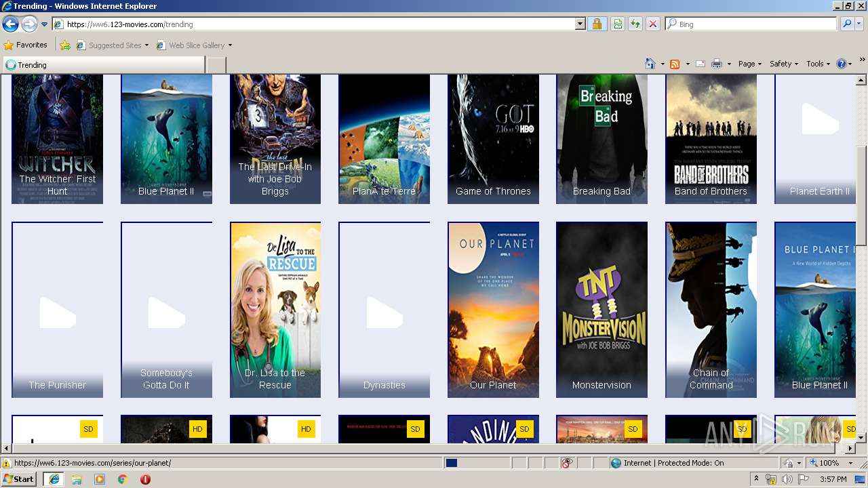The image size is (868, 488).
Task: Click the browser Back arrow button
Action: pyautogui.click(x=10, y=24)
